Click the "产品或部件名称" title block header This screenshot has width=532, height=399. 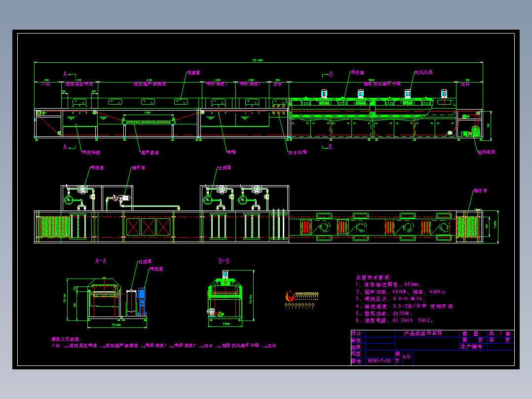[x=423, y=333]
